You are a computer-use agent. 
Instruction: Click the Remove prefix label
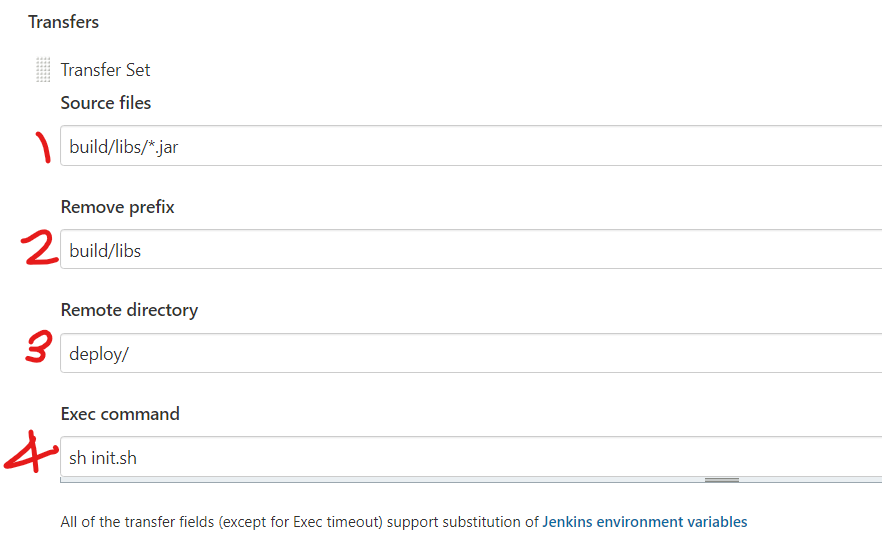coord(118,207)
